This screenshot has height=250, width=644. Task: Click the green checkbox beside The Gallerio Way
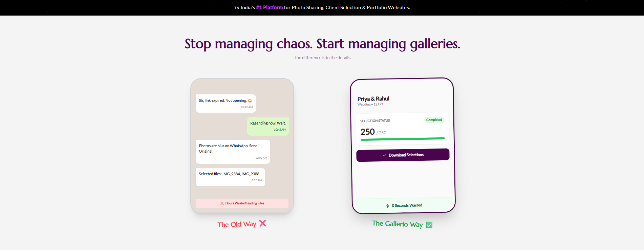click(429, 225)
